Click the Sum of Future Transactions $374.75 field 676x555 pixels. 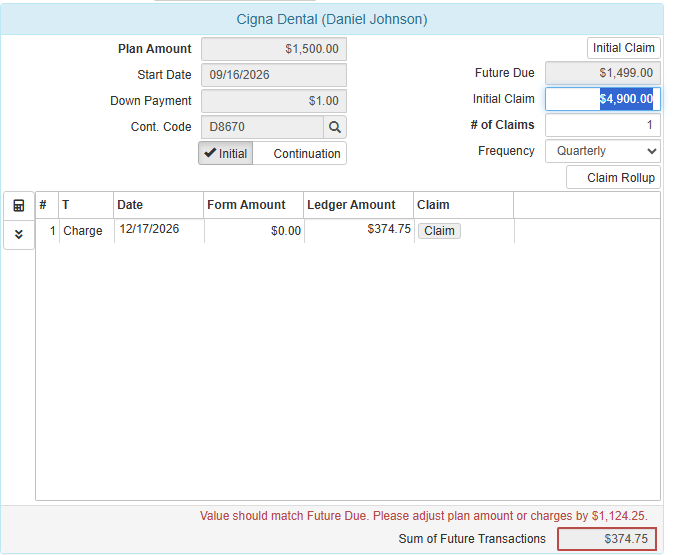point(607,539)
